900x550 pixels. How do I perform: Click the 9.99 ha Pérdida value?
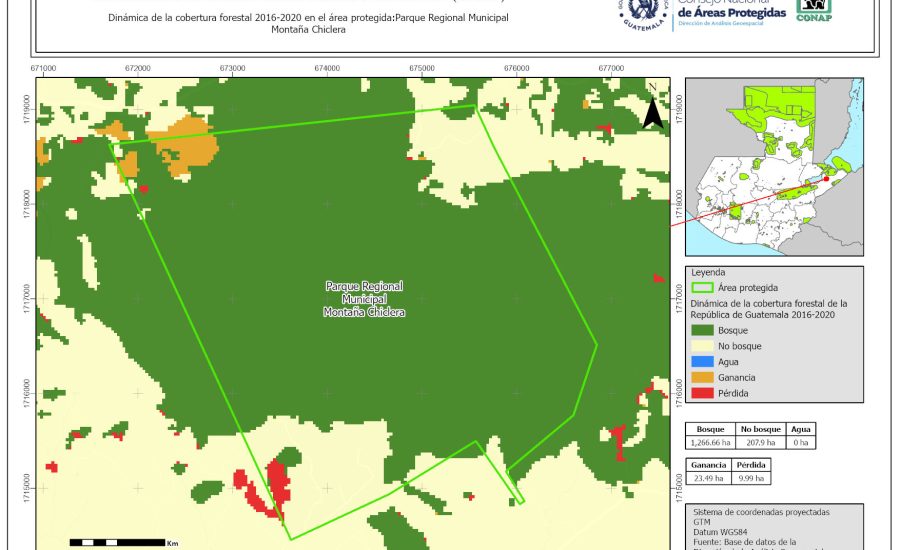click(751, 478)
